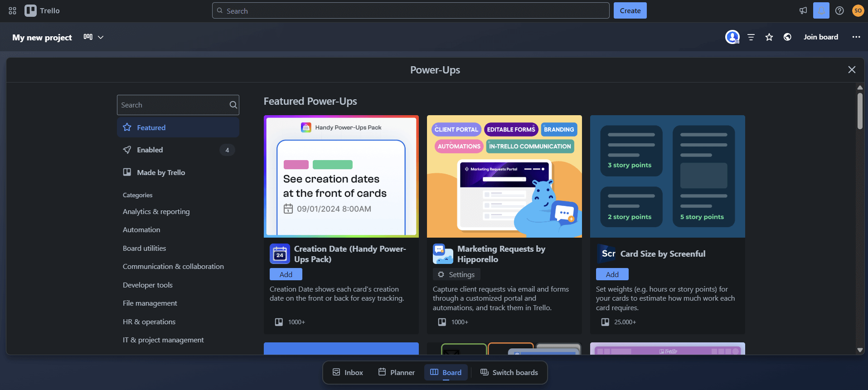868x390 pixels.
Task: Open the board filter icon
Action: click(751, 37)
